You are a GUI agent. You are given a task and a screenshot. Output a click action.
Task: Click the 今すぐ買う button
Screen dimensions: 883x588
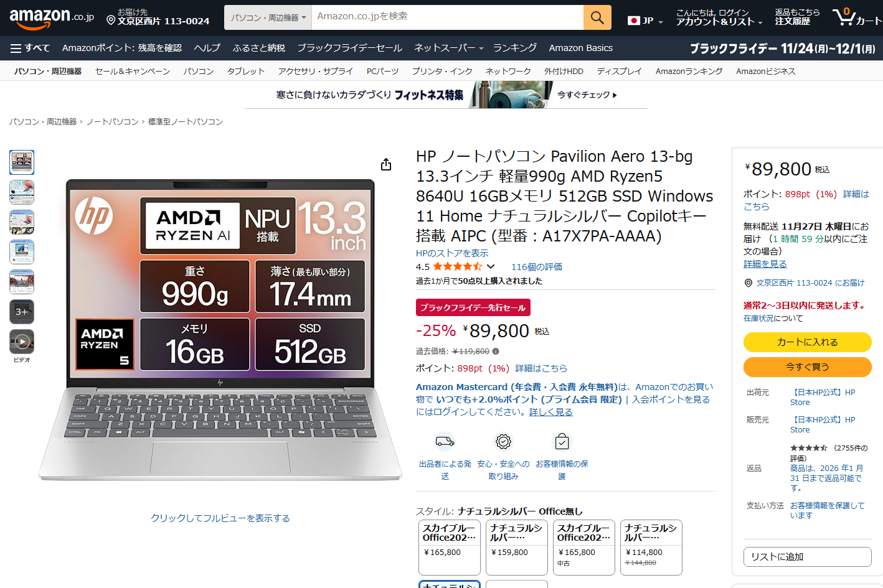point(807,367)
